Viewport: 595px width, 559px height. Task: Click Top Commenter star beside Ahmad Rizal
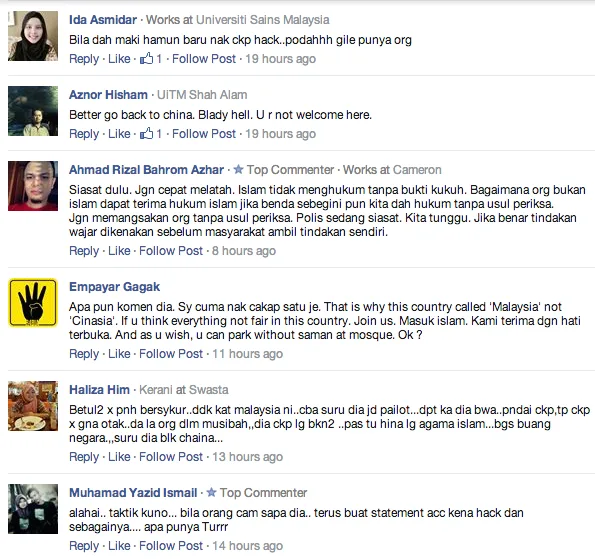238,169
